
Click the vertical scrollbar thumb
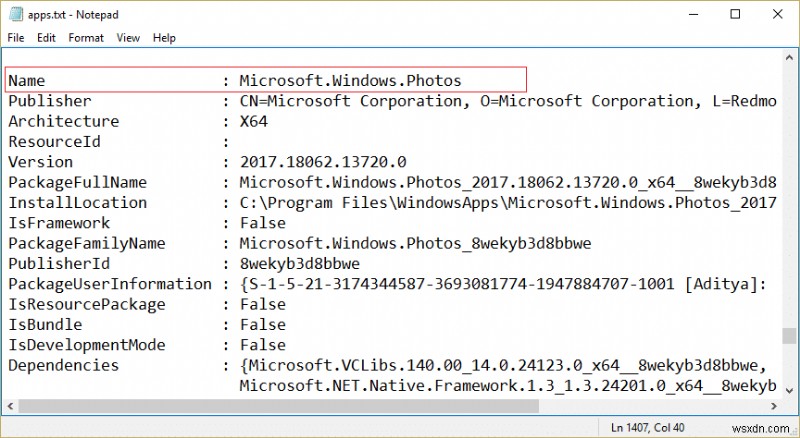(790, 334)
